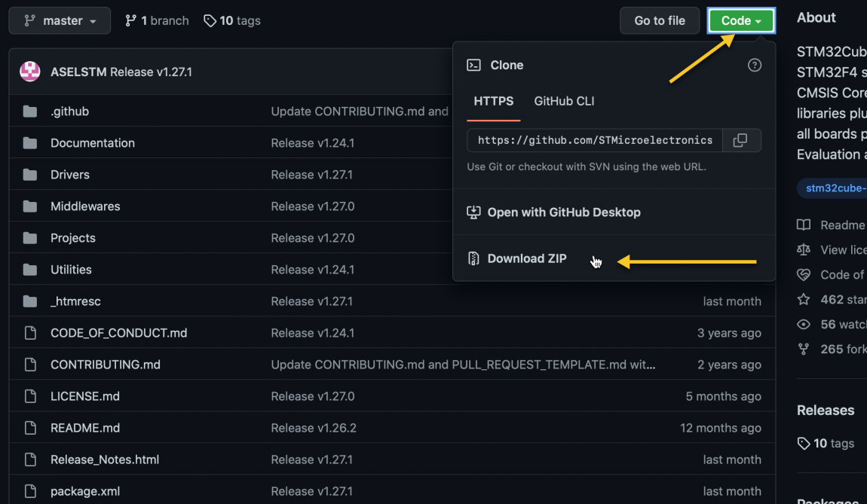
Task: Click the Download ZIP file icon
Action: pos(473,258)
